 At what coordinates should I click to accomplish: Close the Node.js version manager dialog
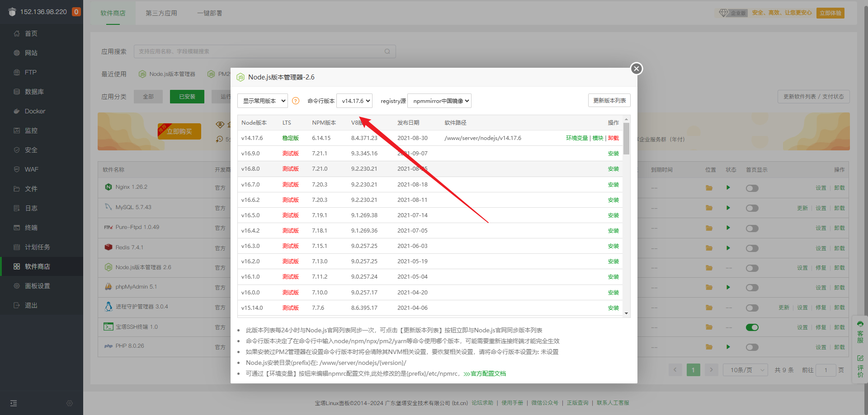coord(637,69)
